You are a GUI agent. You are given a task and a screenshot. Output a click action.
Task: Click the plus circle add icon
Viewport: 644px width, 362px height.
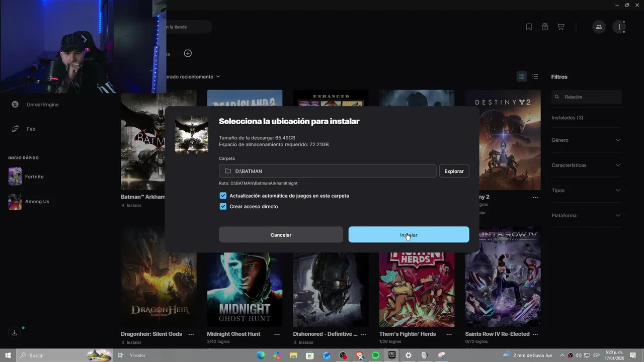(x=188, y=53)
